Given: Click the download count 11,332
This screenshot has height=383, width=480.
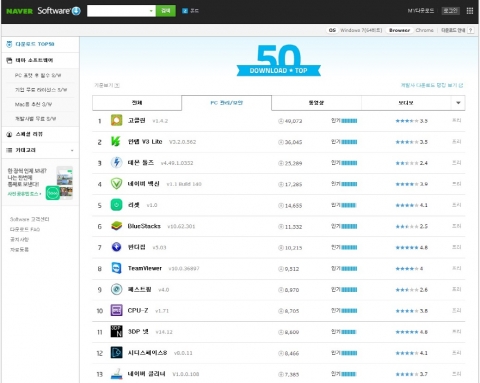Looking at the screenshot, I should click(293, 227).
